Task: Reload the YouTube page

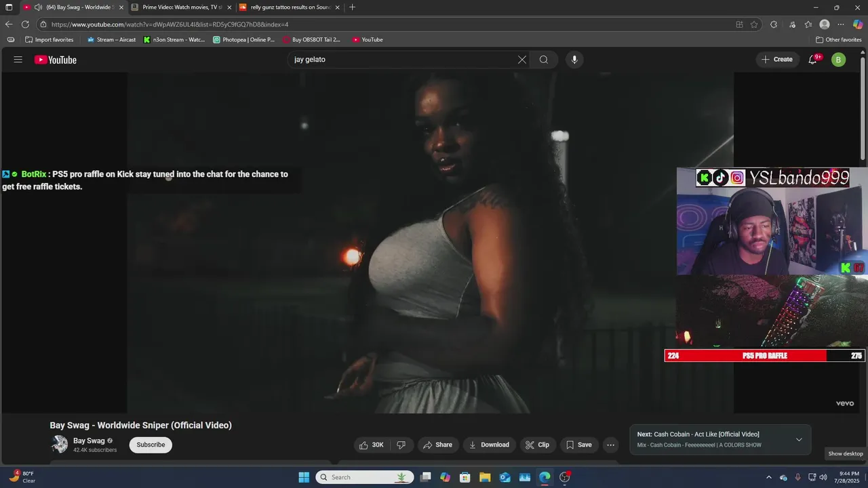Action: [25, 24]
